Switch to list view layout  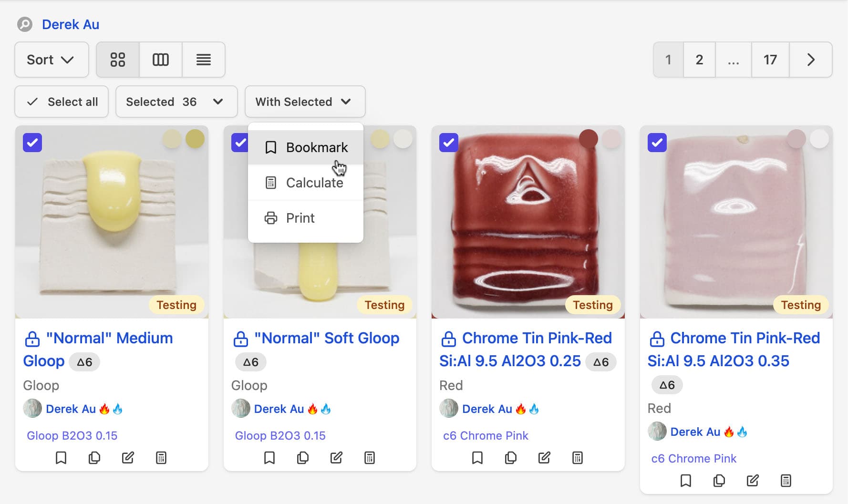coord(203,60)
